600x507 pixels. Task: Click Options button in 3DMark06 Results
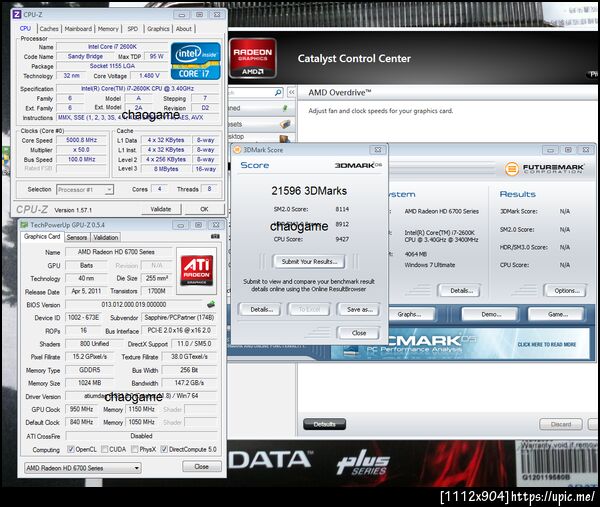tap(565, 290)
